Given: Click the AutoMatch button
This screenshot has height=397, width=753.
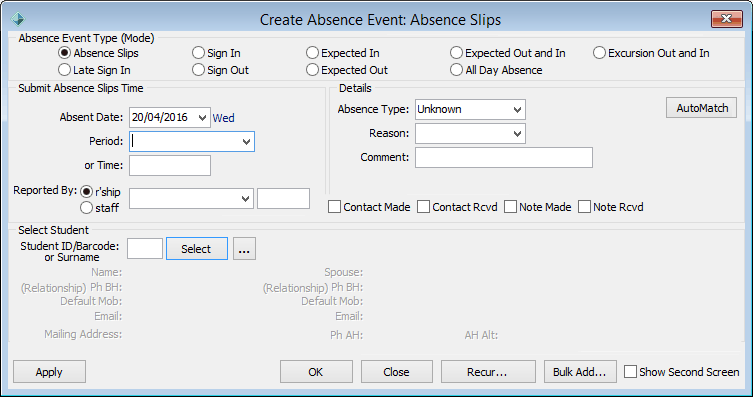Looking at the screenshot, I should point(702,108).
